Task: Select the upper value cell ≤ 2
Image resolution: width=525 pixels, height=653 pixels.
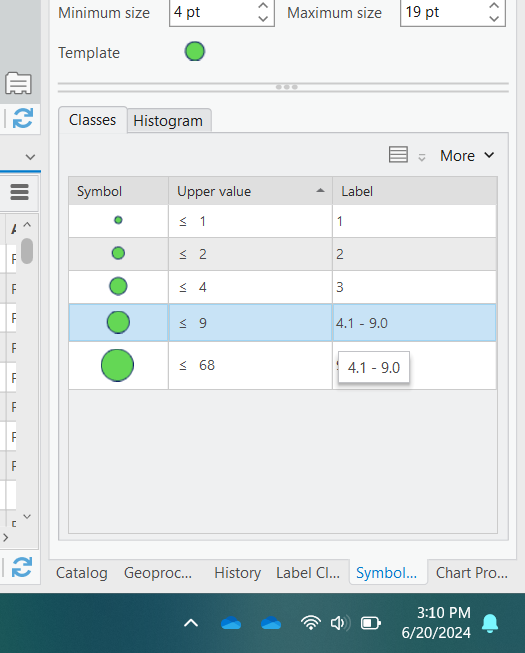Action: [250, 254]
